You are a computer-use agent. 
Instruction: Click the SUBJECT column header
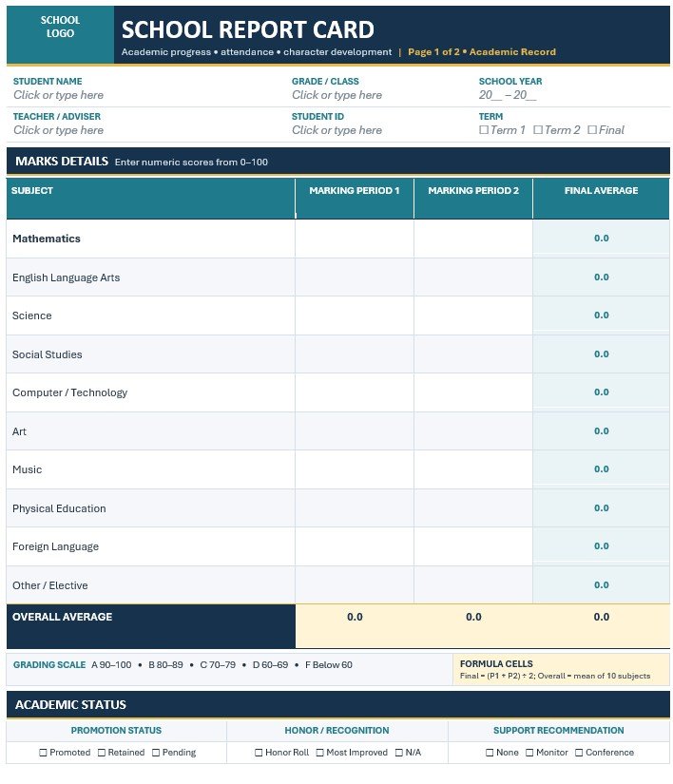tap(150, 199)
